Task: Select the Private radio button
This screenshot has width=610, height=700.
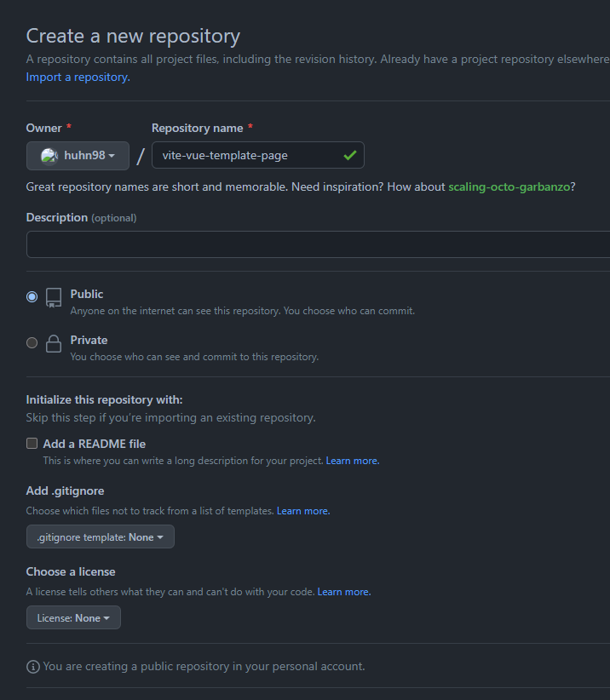Action: point(32,343)
